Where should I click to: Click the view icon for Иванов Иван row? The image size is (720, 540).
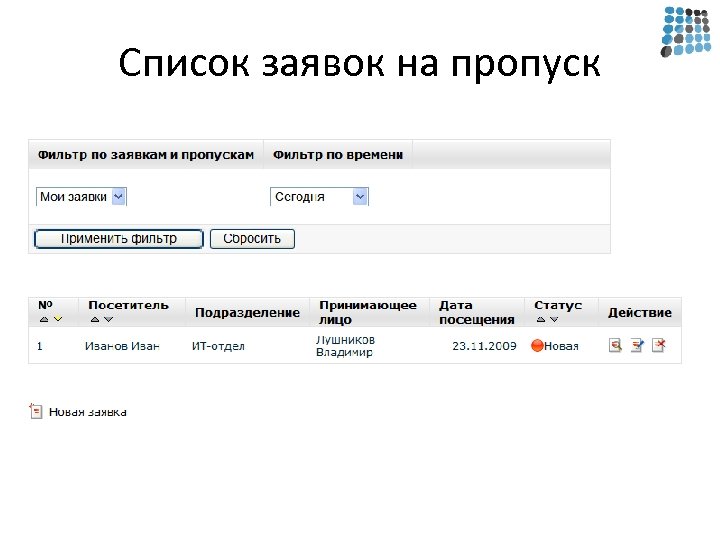(x=615, y=345)
